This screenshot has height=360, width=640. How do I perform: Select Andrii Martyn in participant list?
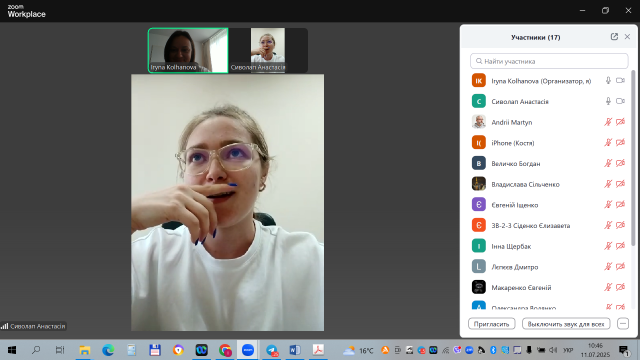[x=548, y=122]
